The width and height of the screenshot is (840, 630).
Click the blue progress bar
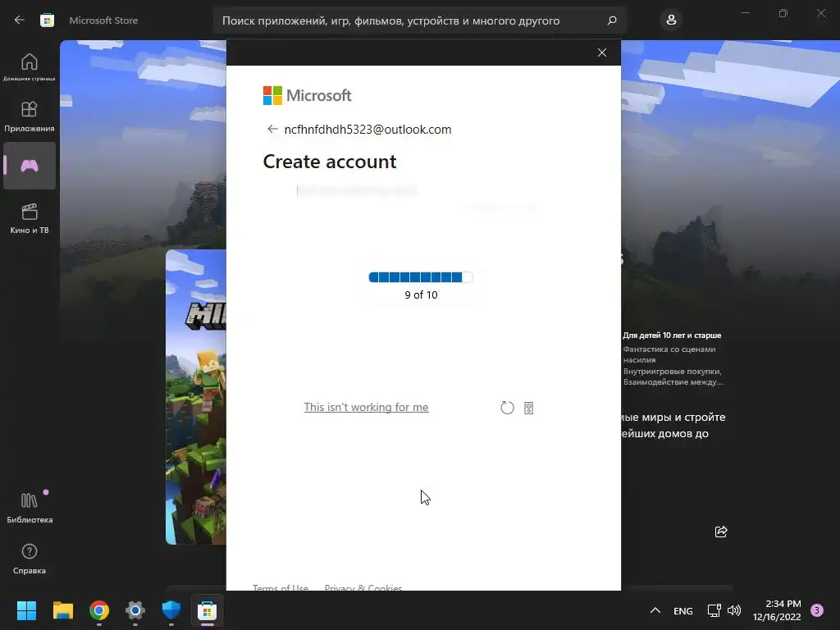pos(421,277)
